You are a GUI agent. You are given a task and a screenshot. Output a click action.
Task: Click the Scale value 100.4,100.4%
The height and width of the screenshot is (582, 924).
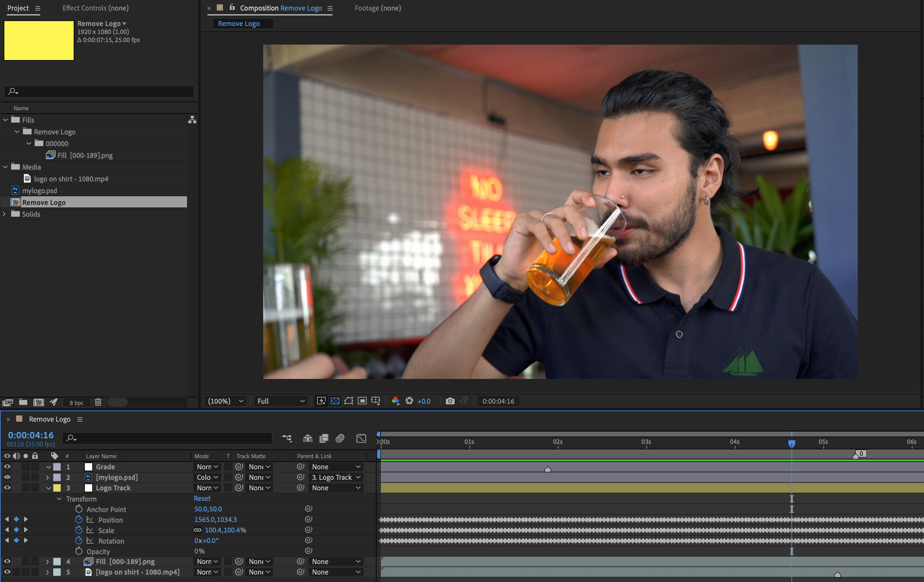[x=225, y=530]
